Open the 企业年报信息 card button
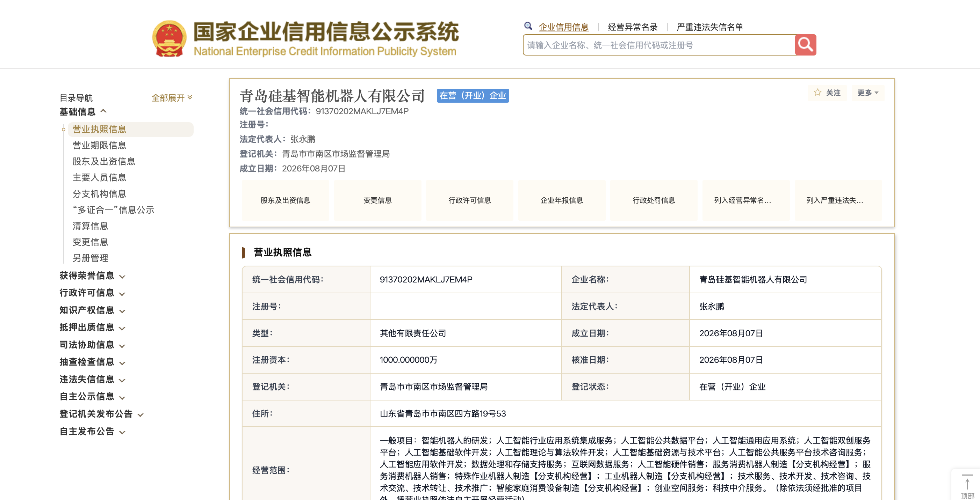Screen dimensions: 980x500 (562, 200)
